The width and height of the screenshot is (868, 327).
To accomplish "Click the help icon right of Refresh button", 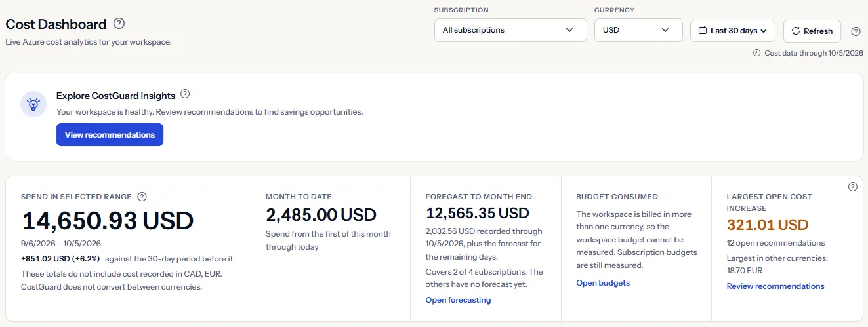I will 856,31.
